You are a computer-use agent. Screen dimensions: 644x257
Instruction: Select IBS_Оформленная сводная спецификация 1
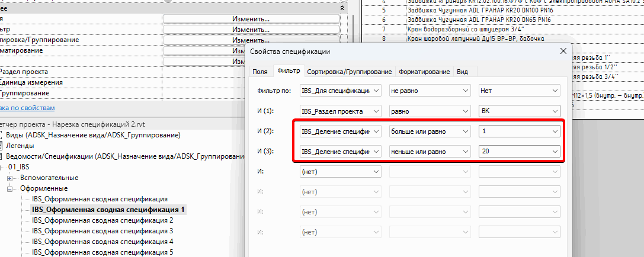pyautogui.click(x=108, y=210)
